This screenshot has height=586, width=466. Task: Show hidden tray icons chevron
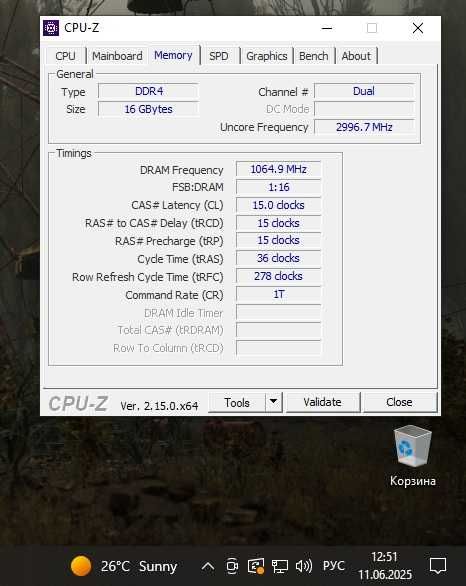(x=208, y=566)
